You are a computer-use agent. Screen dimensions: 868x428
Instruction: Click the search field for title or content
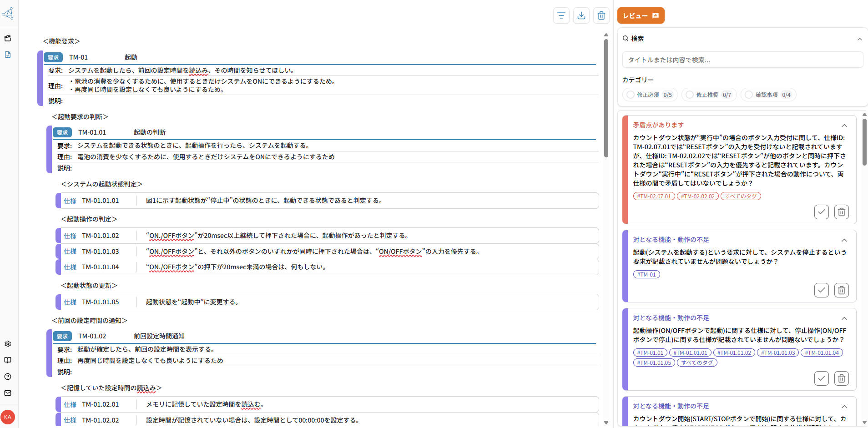[x=742, y=60]
